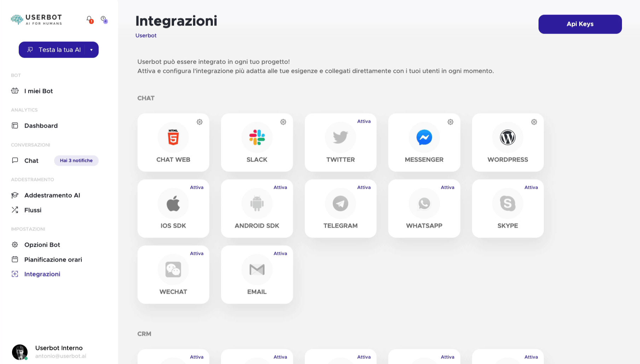Navigate to Flussi
This screenshot has width=640, height=364.
pos(33,210)
